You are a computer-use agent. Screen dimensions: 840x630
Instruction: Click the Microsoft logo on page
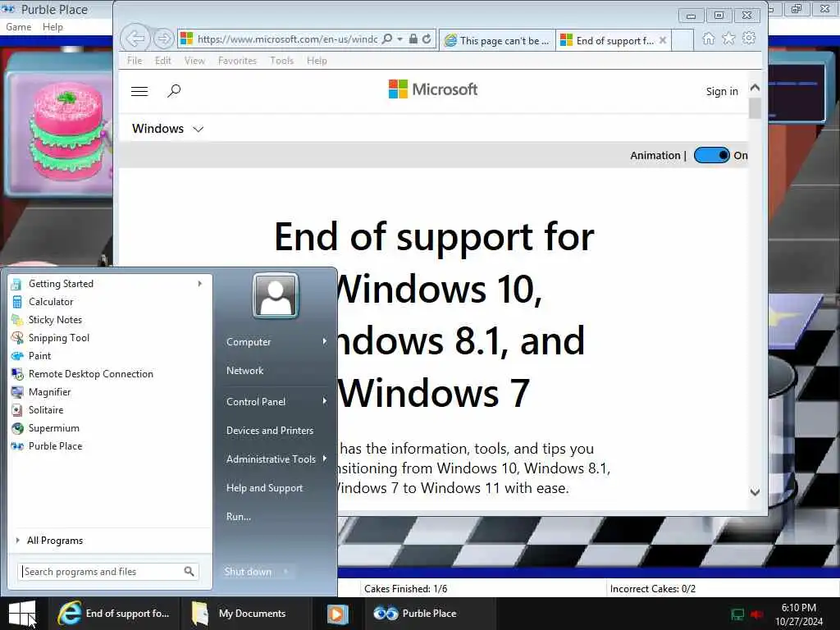click(x=433, y=89)
